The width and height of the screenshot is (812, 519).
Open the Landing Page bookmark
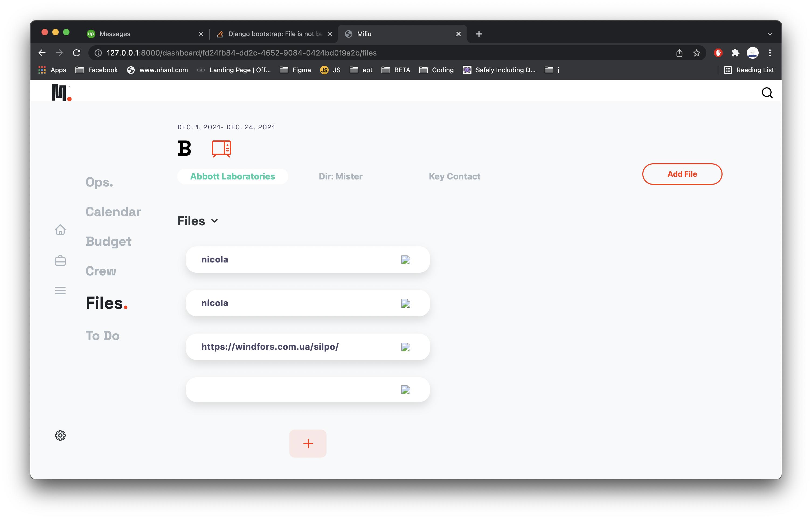234,70
